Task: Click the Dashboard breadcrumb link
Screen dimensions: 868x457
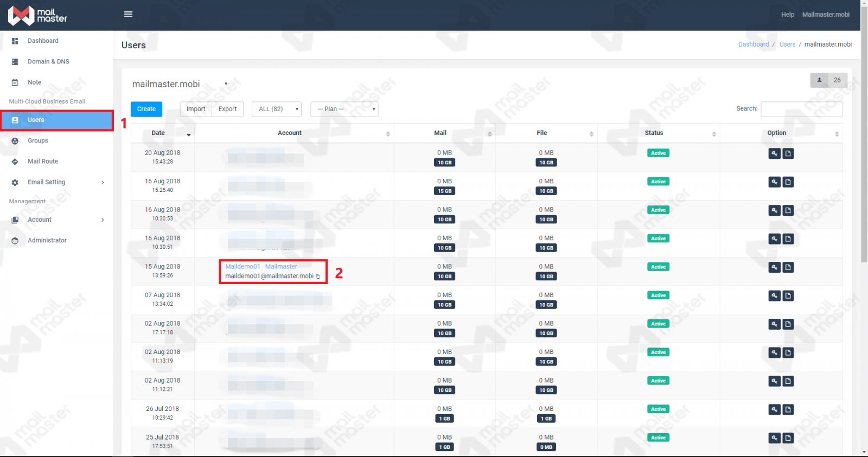Action: click(x=753, y=44)
